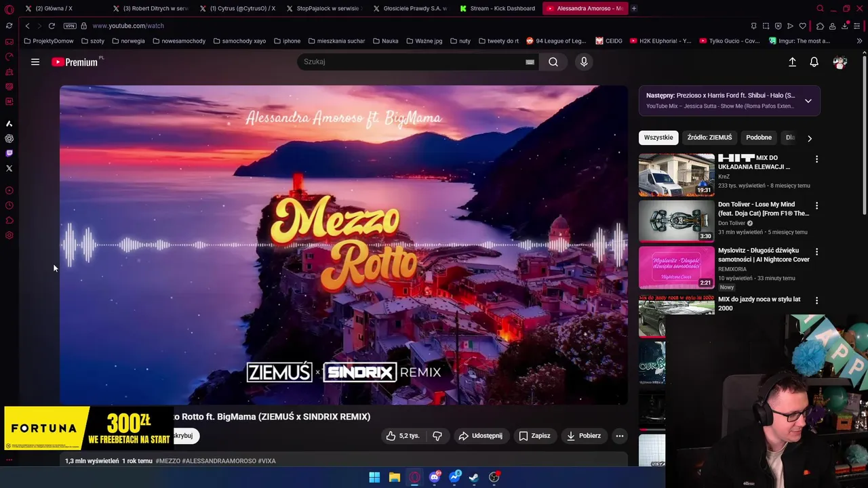868x488 pixels.
Task: Switch to Stream - Kick Dashboard tab
Action: tap(498, 9)
